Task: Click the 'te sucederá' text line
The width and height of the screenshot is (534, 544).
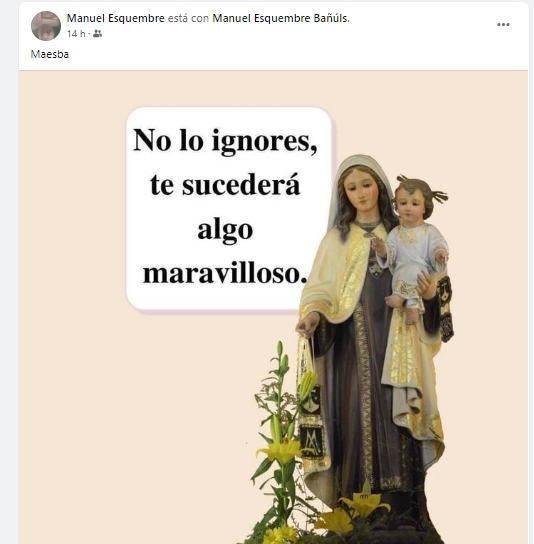Action: 225,185
